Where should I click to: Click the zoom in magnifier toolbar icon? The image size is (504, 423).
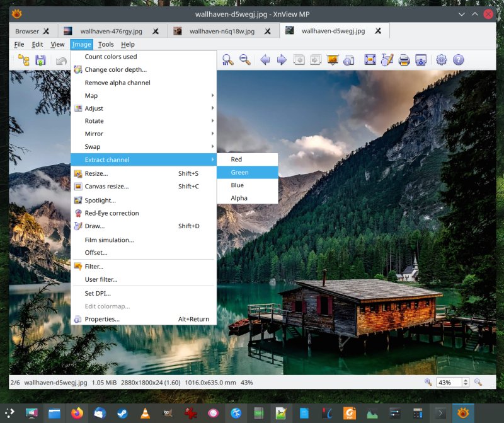228,60
